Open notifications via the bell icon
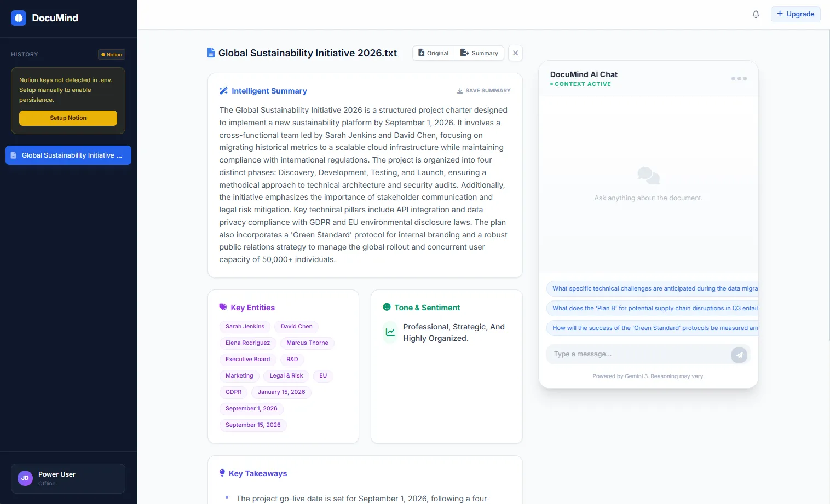This screenshot has width=830, height=504. pyautogui.click(x=756, y=14)
